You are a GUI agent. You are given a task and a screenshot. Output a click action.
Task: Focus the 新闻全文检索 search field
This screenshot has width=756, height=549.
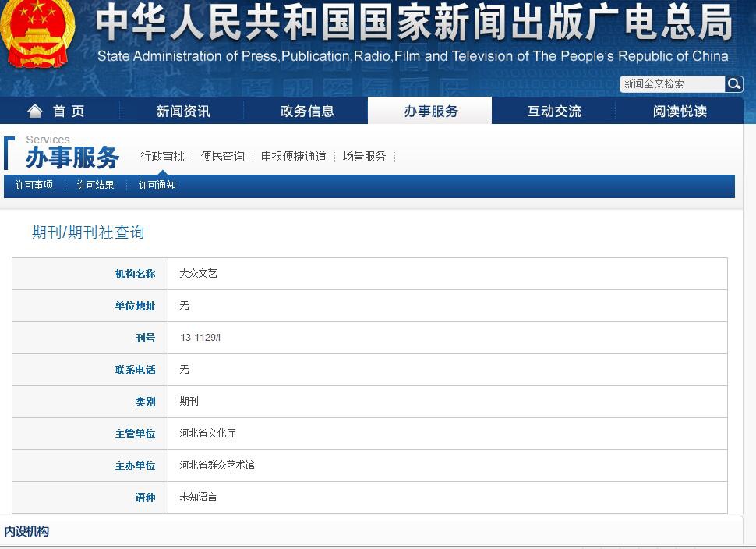click(672, 84)
